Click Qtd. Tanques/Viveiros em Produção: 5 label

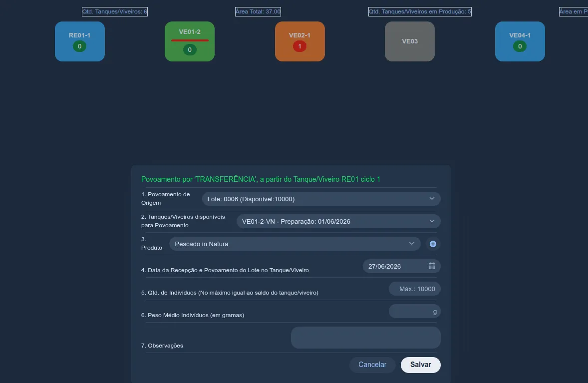coord(420,11)
